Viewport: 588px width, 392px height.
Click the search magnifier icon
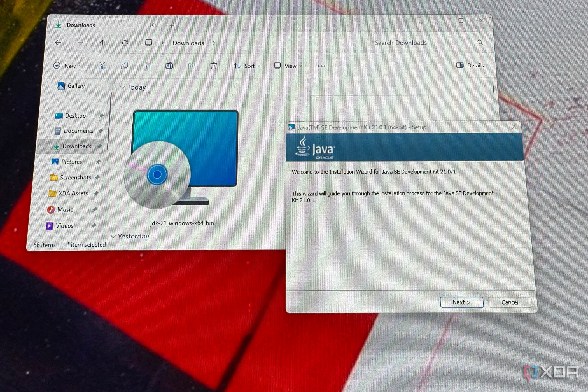[x=480, y=42]
